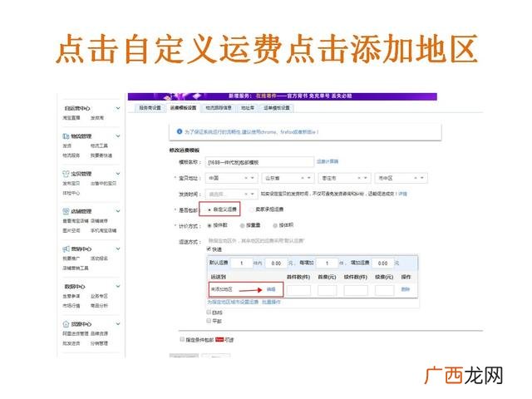Click the 模板名称 text field
The height and width of the screenshot is (399, 532).
[259, 162]
